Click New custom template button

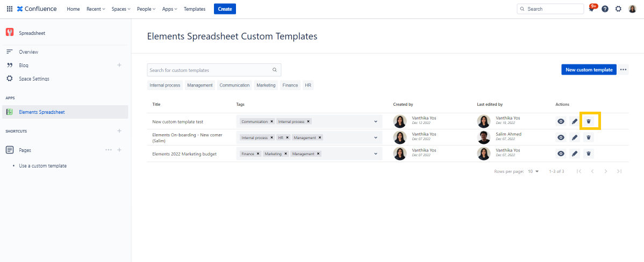[x=589, y=70]
